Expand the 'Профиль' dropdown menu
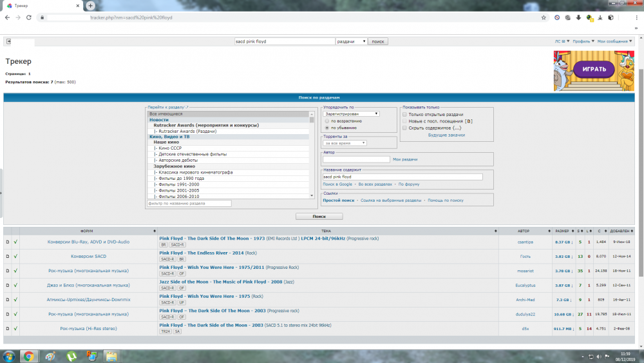This screenshot has width=644, height=363. coord(583,41)
